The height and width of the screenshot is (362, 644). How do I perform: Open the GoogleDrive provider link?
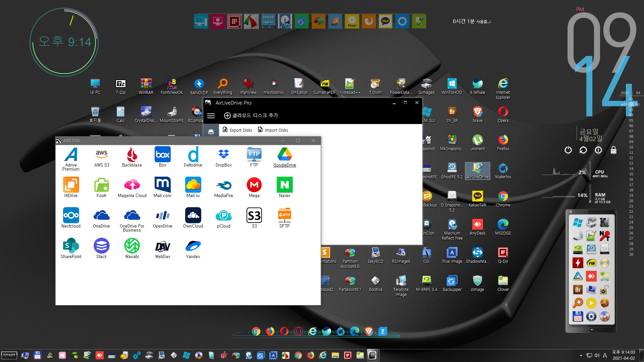[x=284, y=157]
